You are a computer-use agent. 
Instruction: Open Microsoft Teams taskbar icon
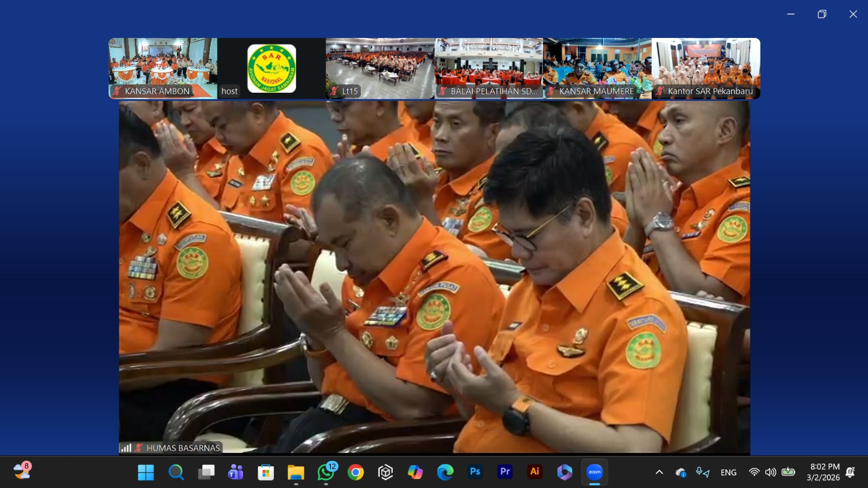(235, 472)
